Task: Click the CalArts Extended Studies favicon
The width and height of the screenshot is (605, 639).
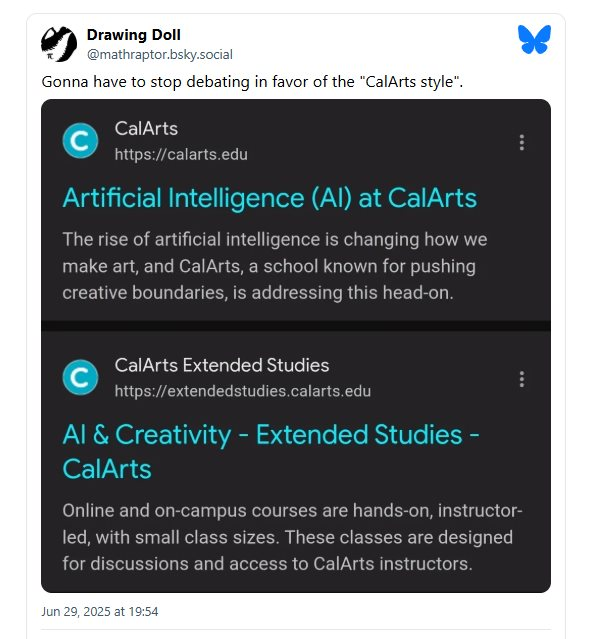Action: pos(80,377)
